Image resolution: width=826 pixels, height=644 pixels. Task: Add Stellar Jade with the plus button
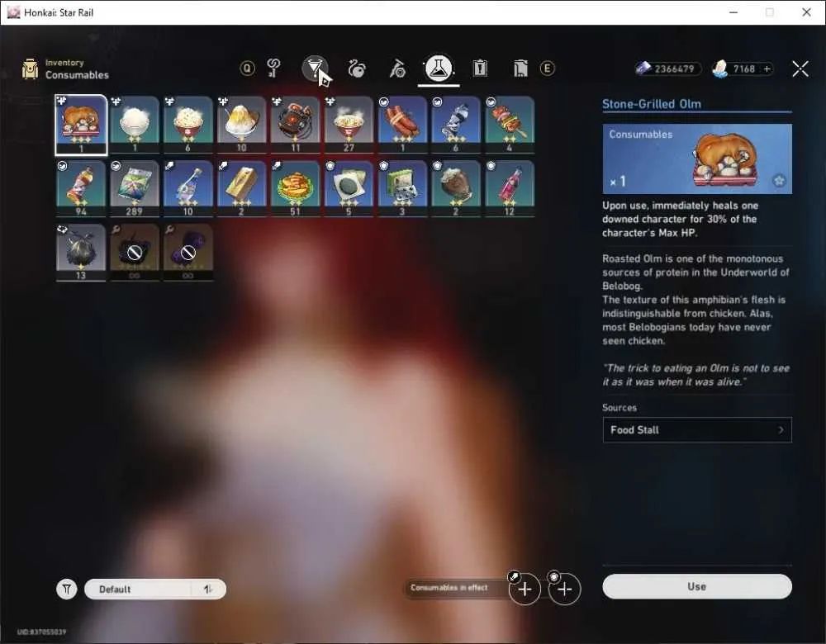(767, 69)
